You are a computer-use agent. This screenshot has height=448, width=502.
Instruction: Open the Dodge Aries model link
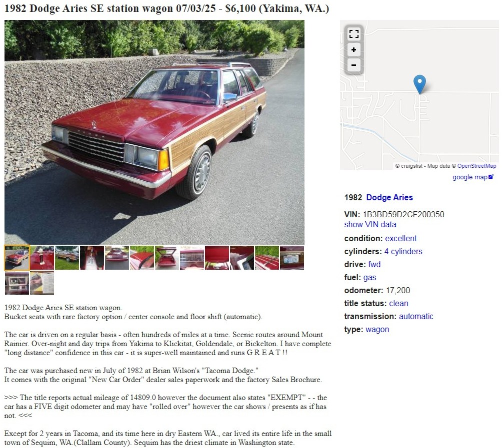[x=389, y=197]
